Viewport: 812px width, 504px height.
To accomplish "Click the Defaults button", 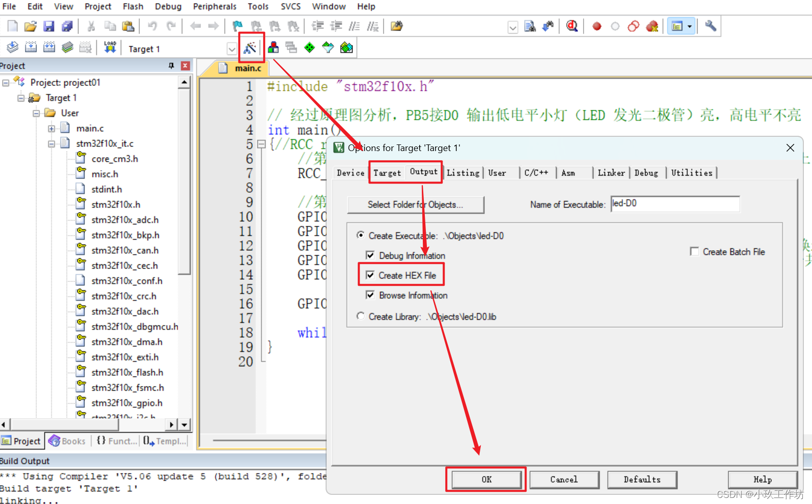I will [x=642, y=480].
